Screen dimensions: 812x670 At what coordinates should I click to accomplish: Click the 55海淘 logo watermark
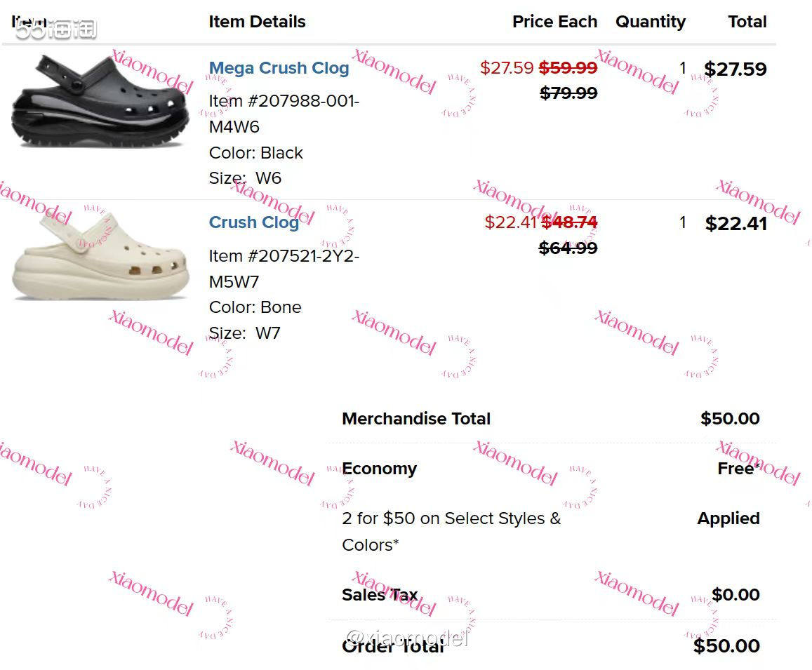(x=55, y=29)
